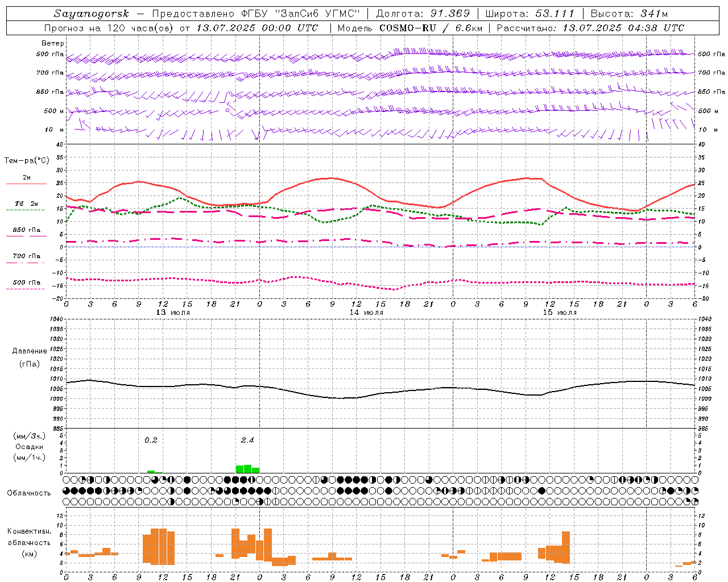Click the "2.4" precipitation total value
The width and height of the screenshot is (728, 582).
point(247,440)
